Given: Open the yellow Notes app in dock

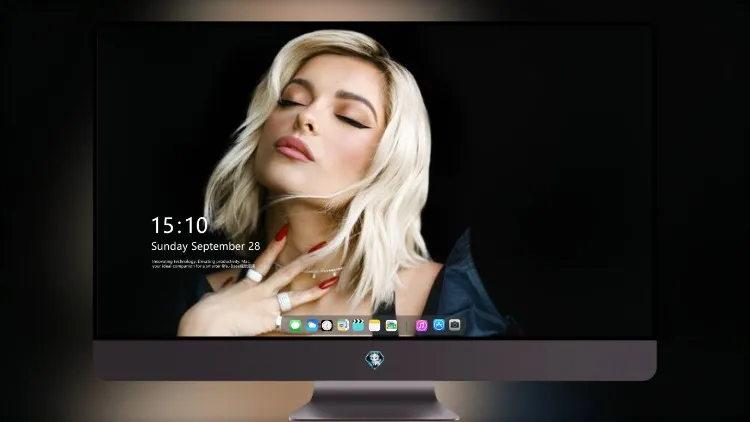Looking at the screenshot, I should point(375,326).
